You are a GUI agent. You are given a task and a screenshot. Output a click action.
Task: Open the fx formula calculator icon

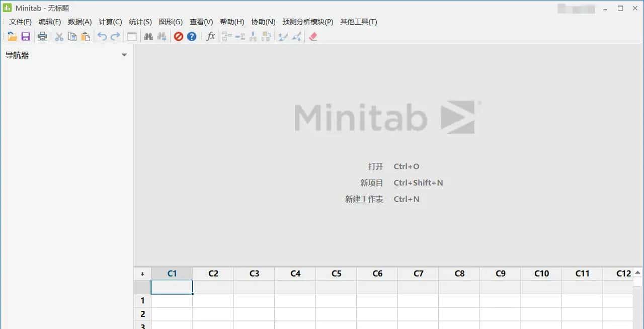coord(210,36)
